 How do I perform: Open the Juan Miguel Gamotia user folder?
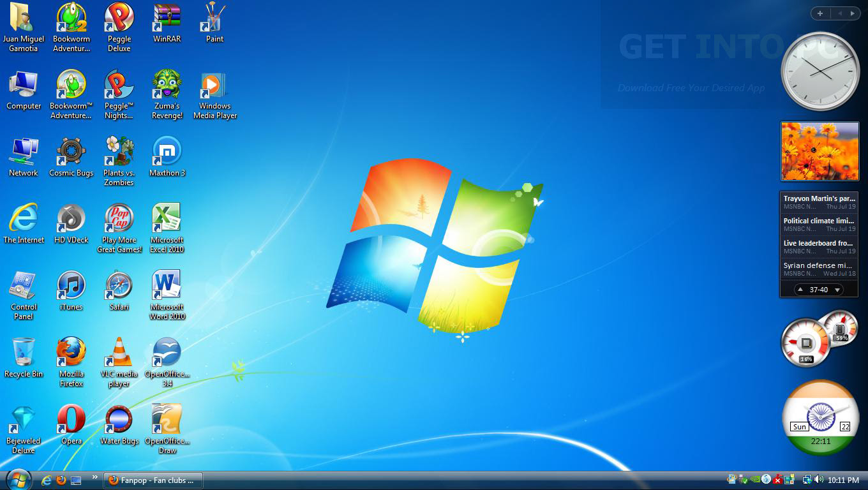tap(24, 27)
